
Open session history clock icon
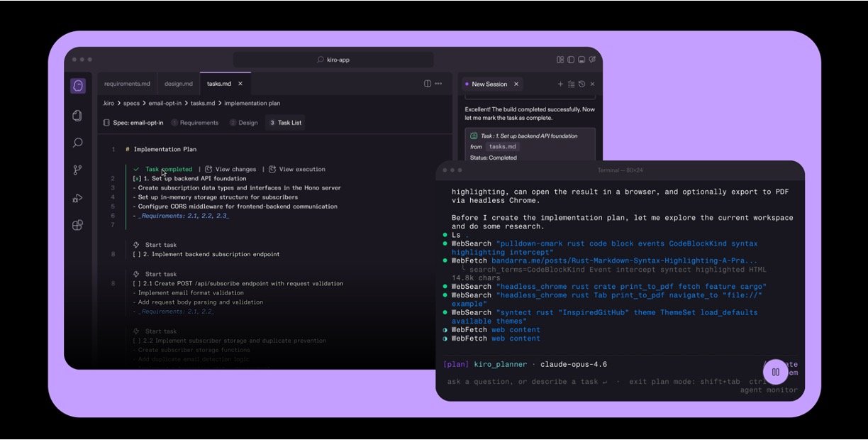pyautogui.click(x=582, y=84)
